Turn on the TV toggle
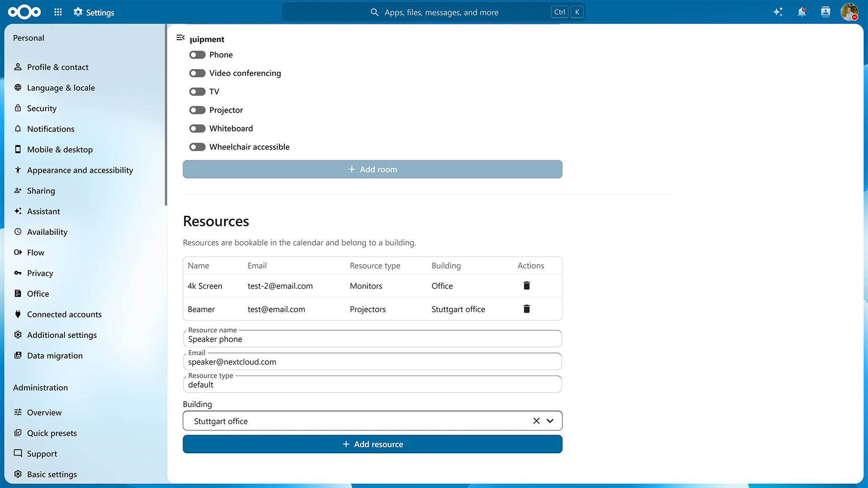The height and width of the screenshot is (488, 868). (197, 92)
